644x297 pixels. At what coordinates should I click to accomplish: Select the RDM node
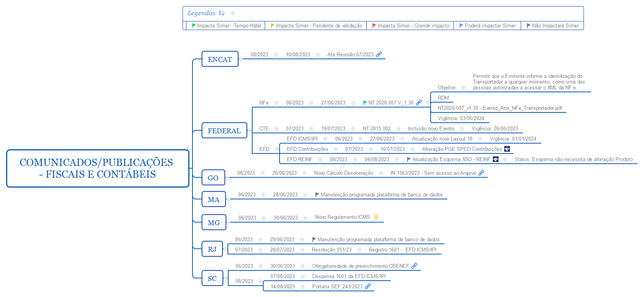point(443,98)
